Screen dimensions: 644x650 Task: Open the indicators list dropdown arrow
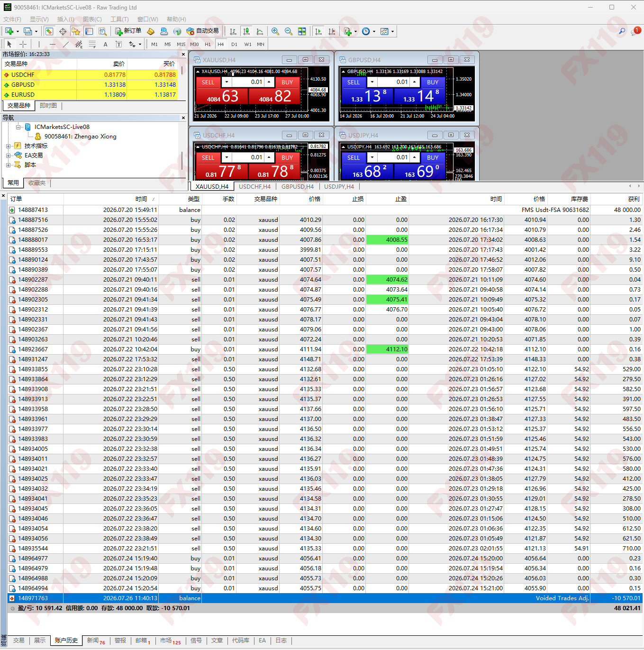[x=355, y=32]
